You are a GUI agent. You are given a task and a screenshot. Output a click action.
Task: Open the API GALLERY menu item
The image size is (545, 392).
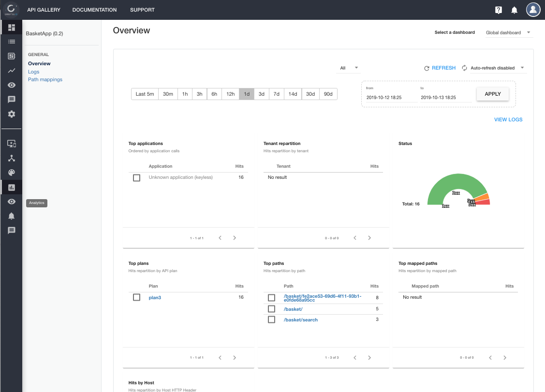tap(44, 10)
